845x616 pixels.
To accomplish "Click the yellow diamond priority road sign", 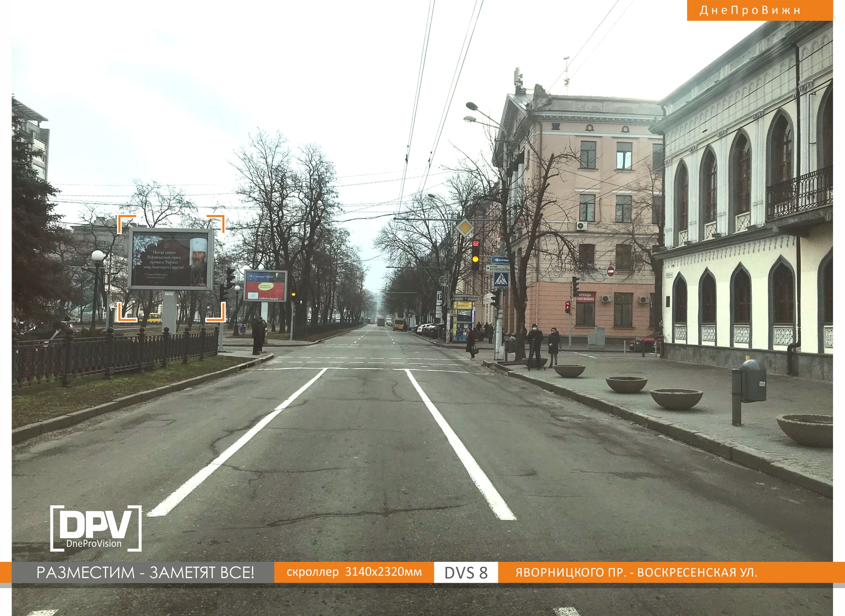I will (464, 228).
